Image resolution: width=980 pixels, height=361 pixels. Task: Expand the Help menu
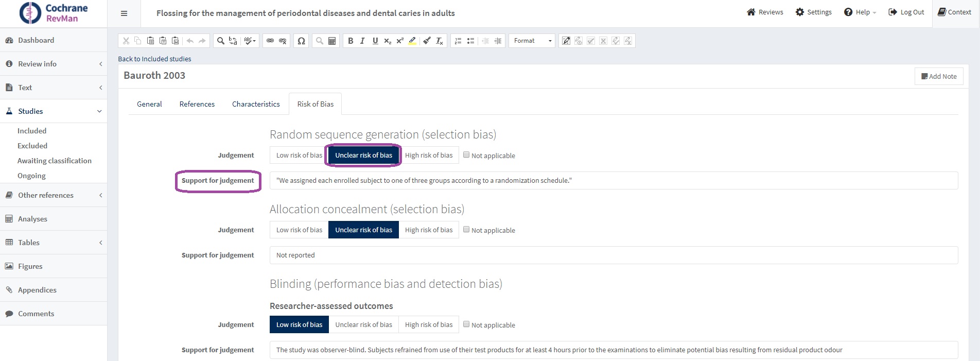(x=860, y=12)
